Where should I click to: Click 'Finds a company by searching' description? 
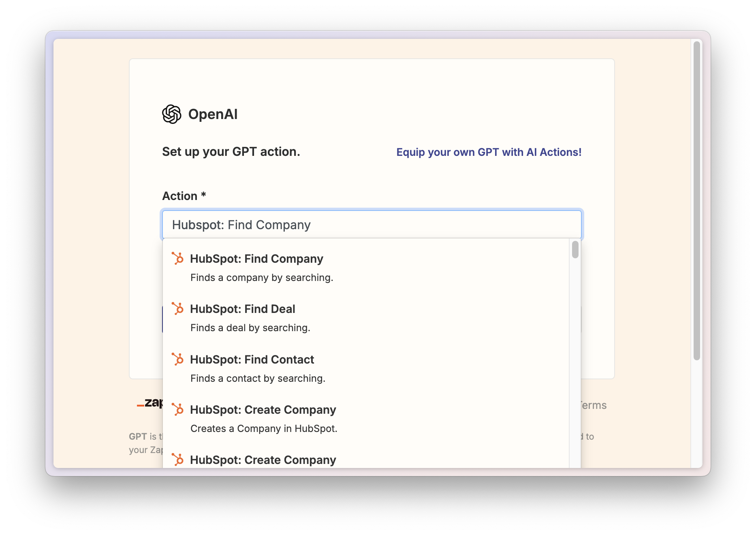pyautogui.click(x=262, y=277)
